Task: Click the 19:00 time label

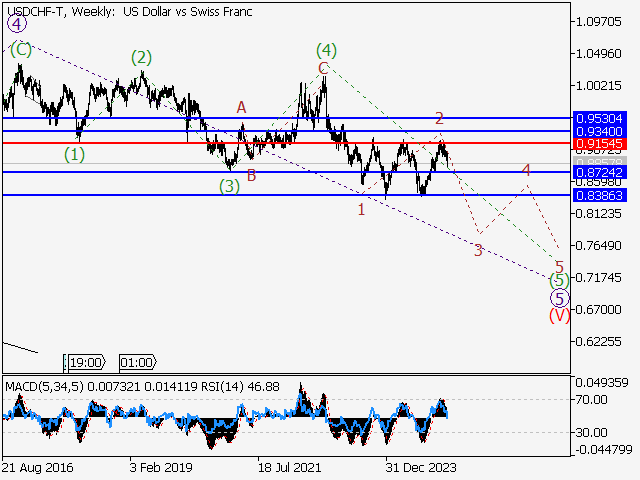Action: coord(86,362)
